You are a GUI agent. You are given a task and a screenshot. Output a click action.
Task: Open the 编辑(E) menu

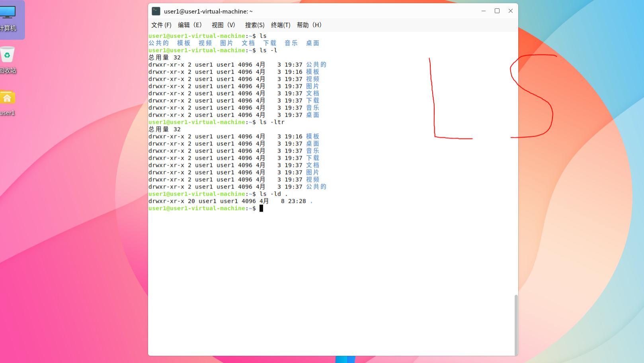click(x=190, y=25)
